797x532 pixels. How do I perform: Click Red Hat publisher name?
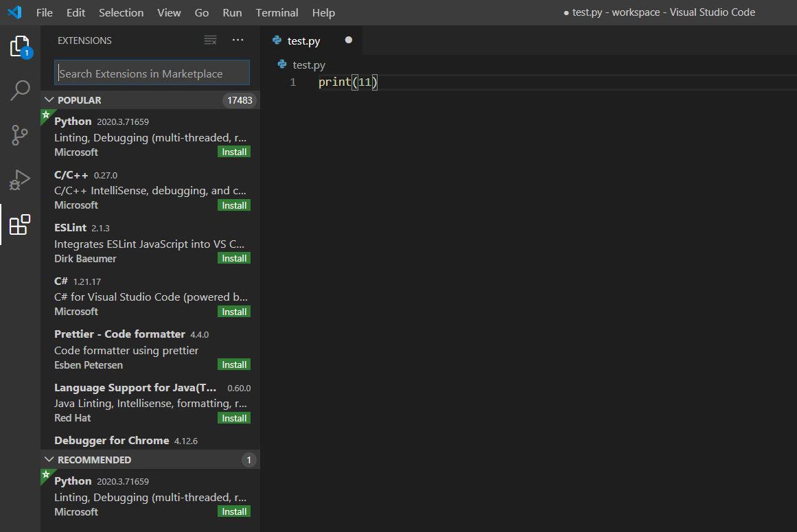coord(72,417)
